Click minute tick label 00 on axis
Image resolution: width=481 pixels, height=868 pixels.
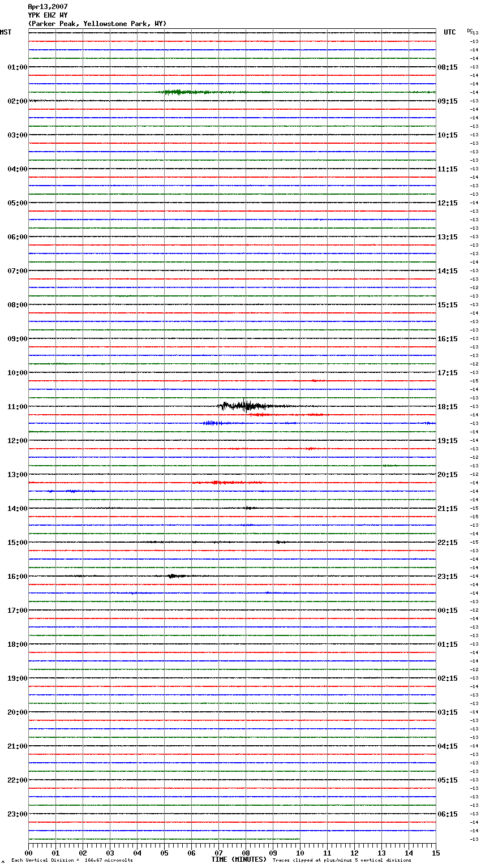(28, 853)
